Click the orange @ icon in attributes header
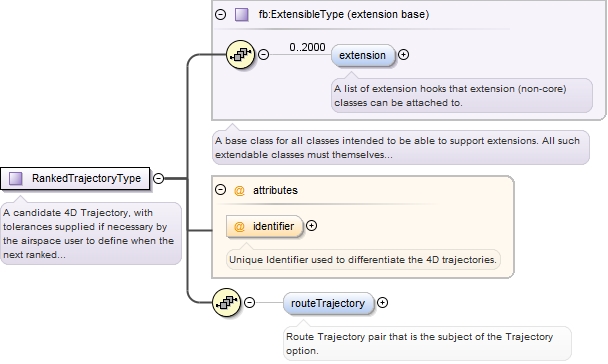The height and width of the screenshot is (364, 608). [239, 190]
